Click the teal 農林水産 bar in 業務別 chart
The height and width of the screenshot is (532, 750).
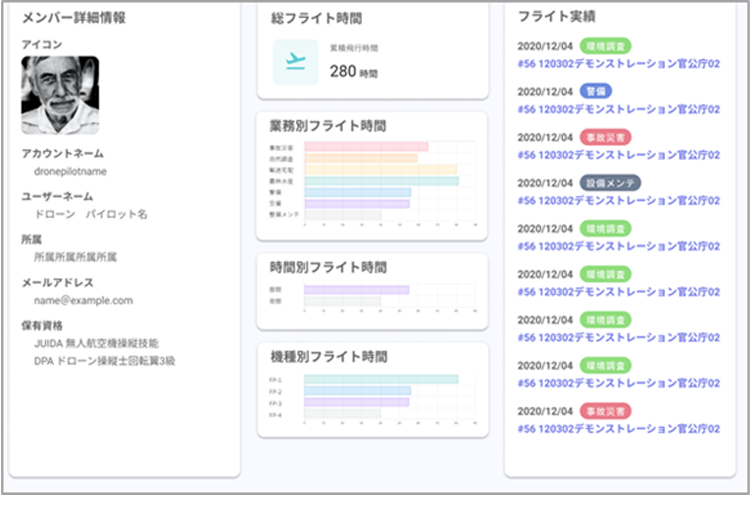tap(382, 181)
